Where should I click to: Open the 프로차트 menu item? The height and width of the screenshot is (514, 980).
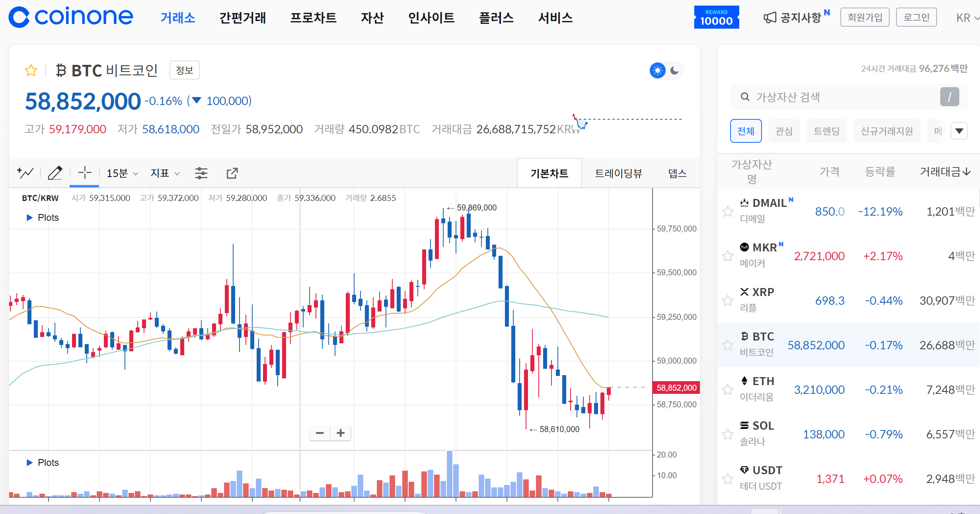(x=313, y=18)
